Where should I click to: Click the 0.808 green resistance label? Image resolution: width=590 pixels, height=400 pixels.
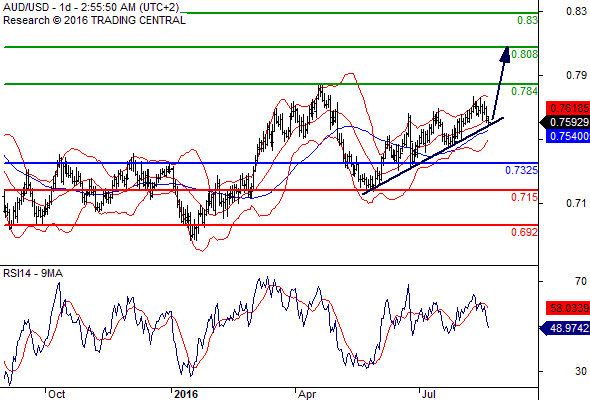click(x=525, y=54)
